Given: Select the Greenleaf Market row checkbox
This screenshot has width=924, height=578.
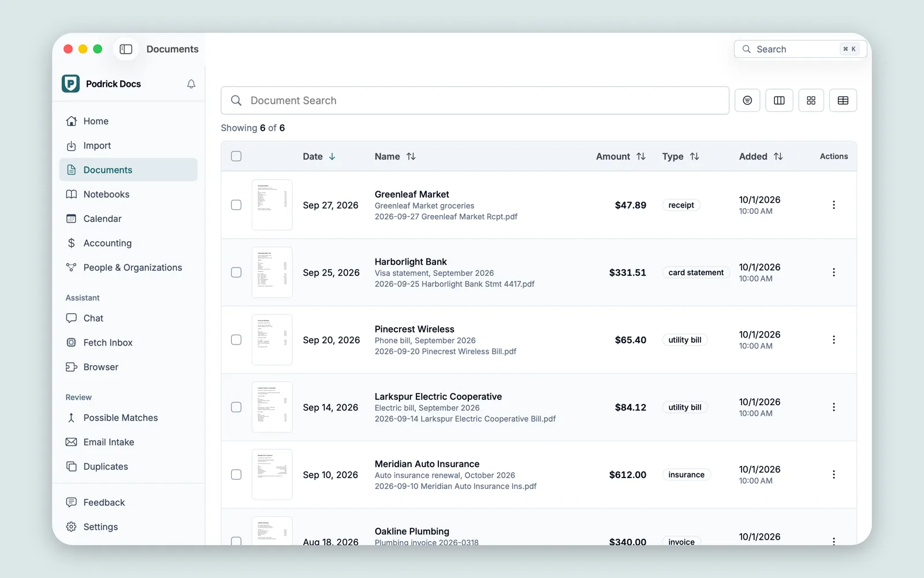Looking at the screenshot, I should pyautogui.click(x=236, y=205).
